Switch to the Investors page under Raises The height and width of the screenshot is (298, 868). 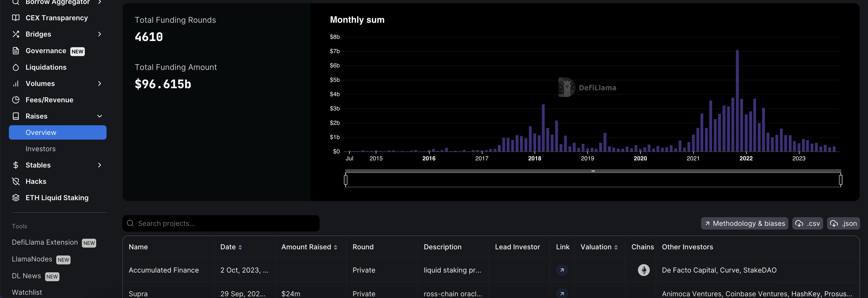click(x=40, y=149)
